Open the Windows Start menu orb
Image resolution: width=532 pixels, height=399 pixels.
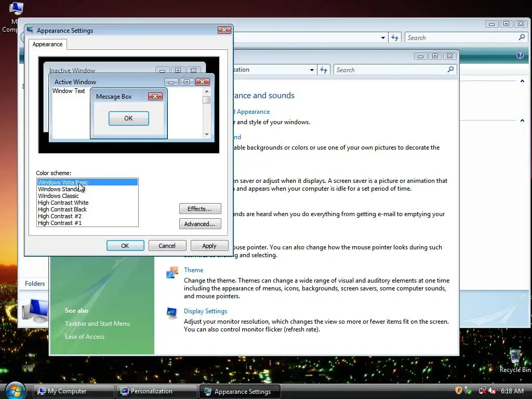pyautogui.click(x=15, y=391)
